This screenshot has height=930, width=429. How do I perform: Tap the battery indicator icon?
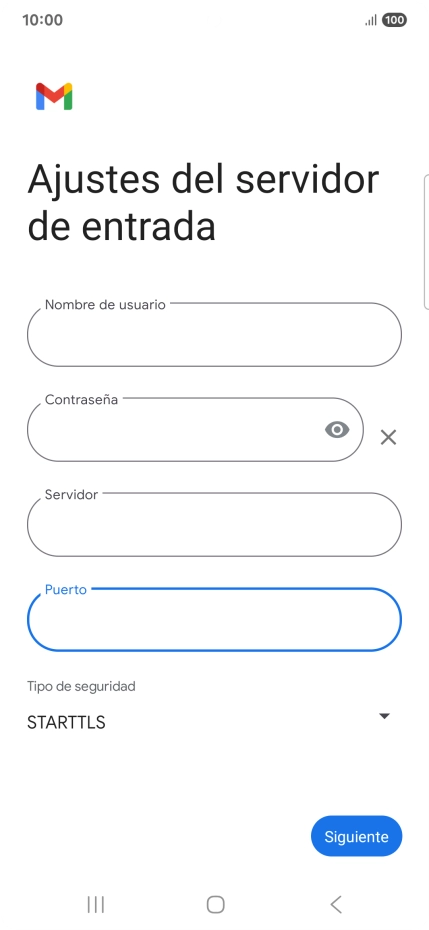click(394, 20)
